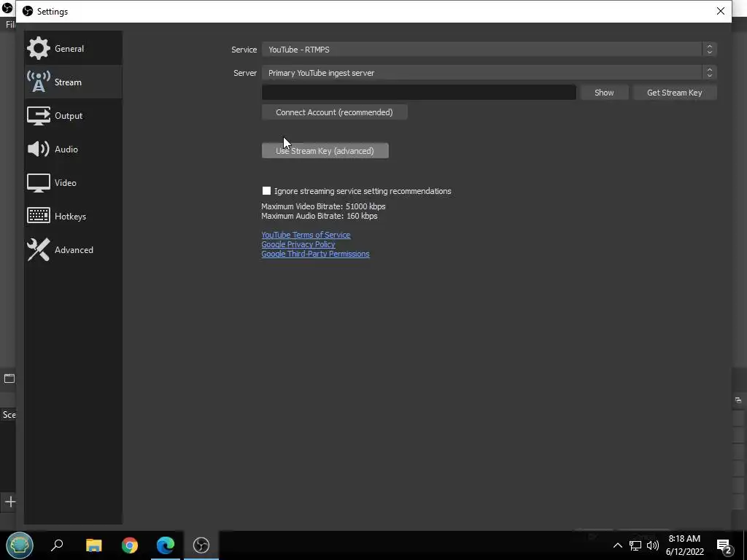This screenshot has height=560, width=747.
Task: Open File Explorer from taskbar
Action: click(x=94, y=545)
